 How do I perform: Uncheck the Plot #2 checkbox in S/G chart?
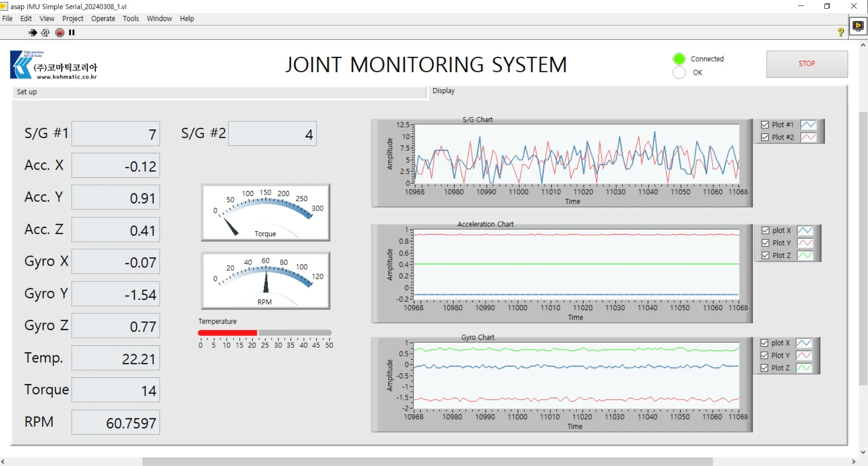point(765,137)
